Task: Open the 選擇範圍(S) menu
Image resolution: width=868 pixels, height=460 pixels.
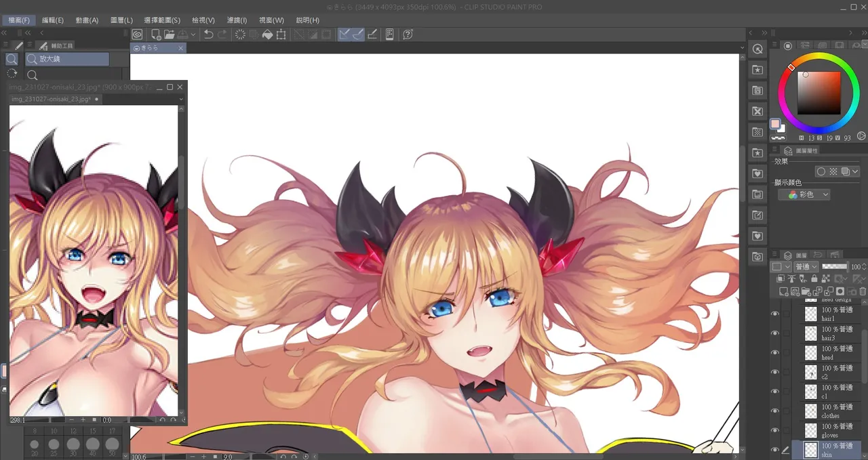Action: click(x=162, y=20)
